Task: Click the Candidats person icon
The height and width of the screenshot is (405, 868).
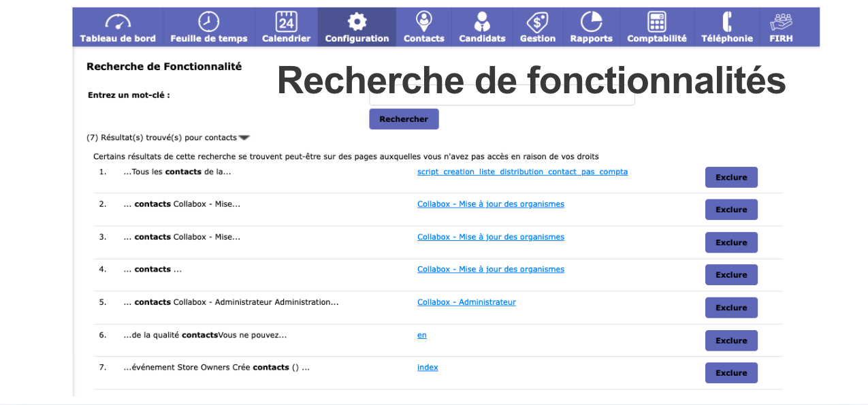Action: [x=482, y=22]
